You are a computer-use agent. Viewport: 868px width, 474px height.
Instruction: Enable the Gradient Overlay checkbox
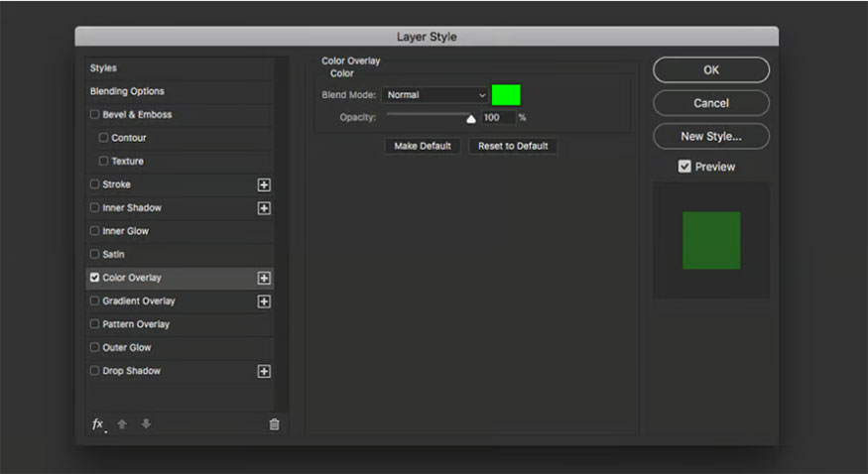click(94, 300)
